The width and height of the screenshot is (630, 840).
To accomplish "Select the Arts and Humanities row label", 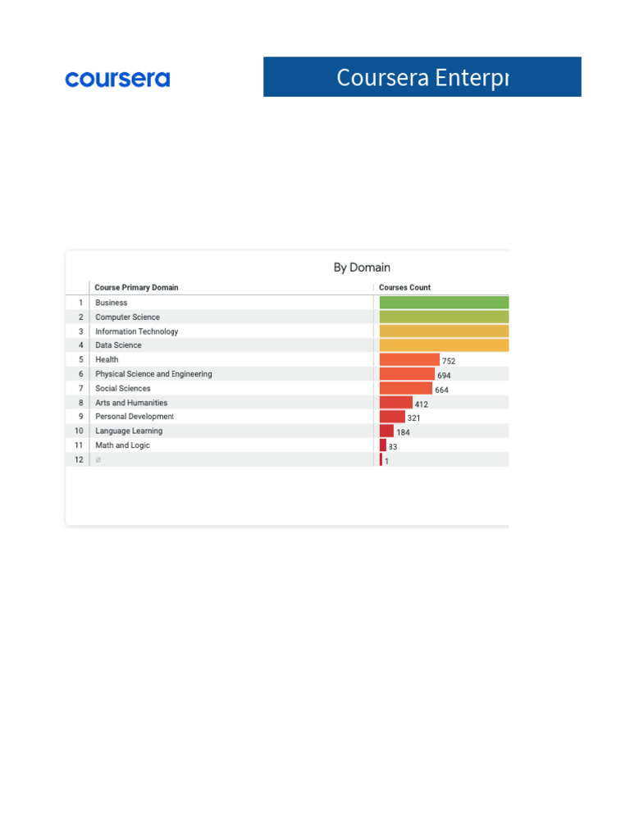I will [131, 403].
